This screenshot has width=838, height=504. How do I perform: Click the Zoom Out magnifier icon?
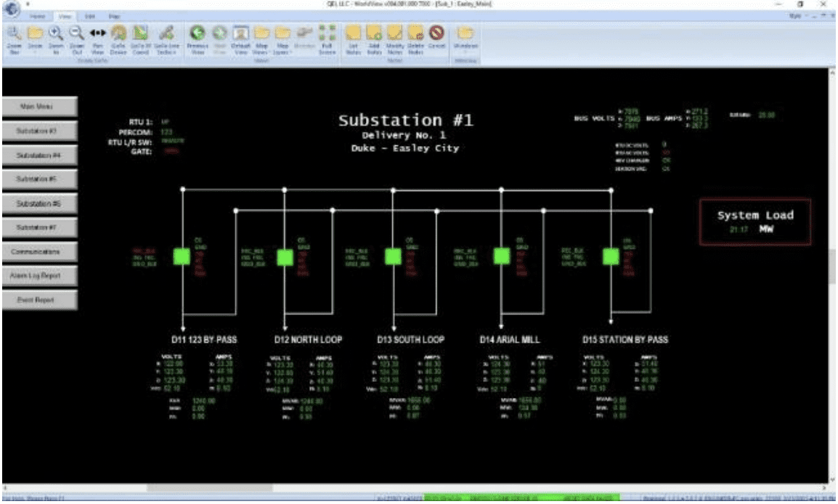coord(76,39)
